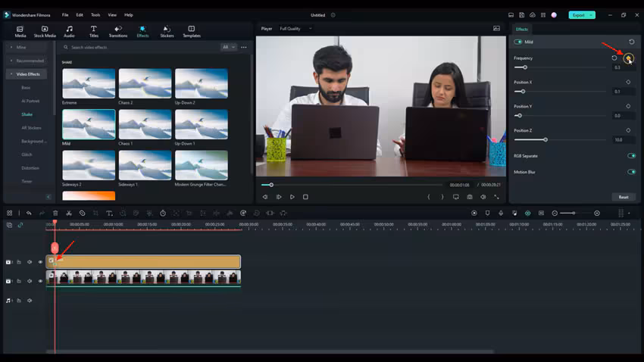Image resolution: width=644 pixels, height=362 pixels.
Task: Switch to the Transitions tab
Action: [x=118, y=31]
